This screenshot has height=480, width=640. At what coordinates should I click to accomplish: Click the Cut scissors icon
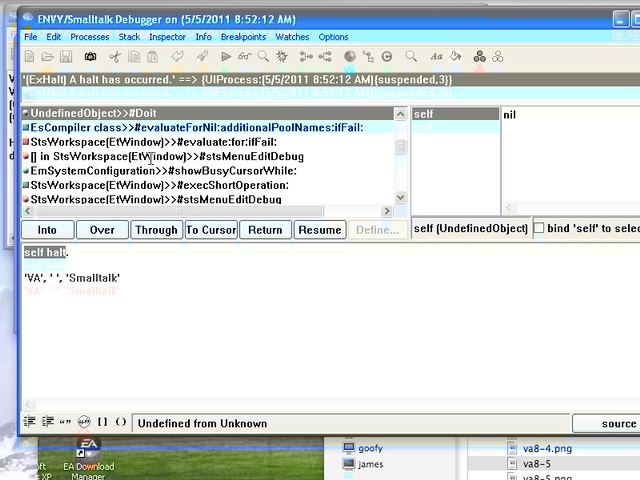[115, 56]
